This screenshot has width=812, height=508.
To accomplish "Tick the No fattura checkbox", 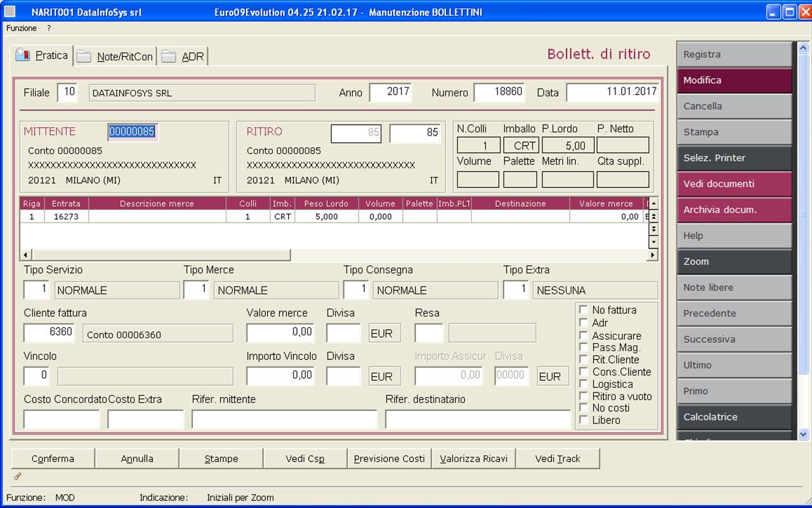I will pyautogui.click(x=584, y=310).
